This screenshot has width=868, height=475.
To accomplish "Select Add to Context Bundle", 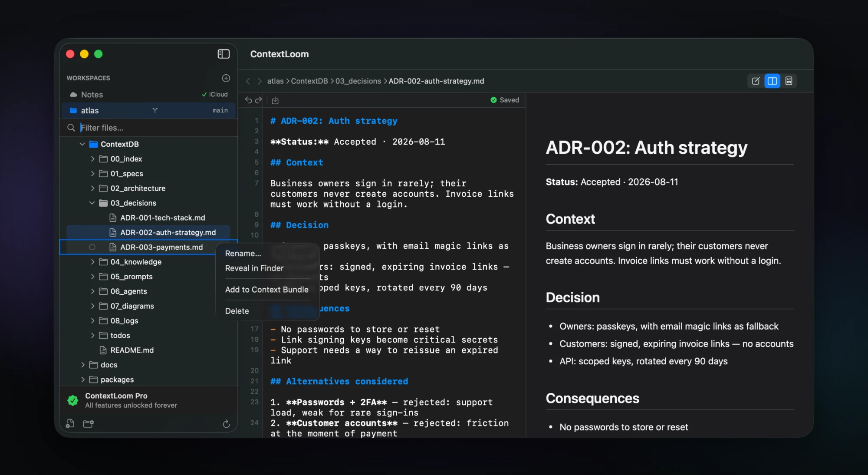I will coord(267,290).
